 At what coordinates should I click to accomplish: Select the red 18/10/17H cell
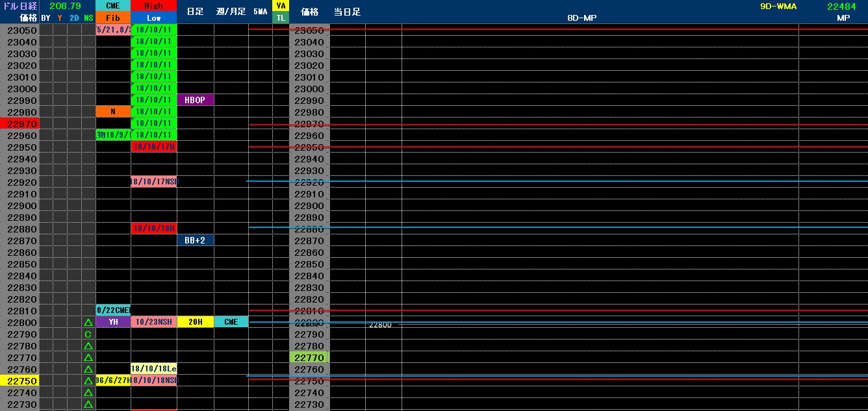[x=154, y=147]
